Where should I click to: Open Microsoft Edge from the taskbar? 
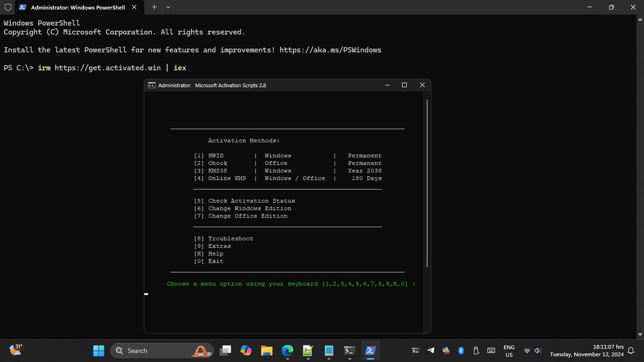287,350
